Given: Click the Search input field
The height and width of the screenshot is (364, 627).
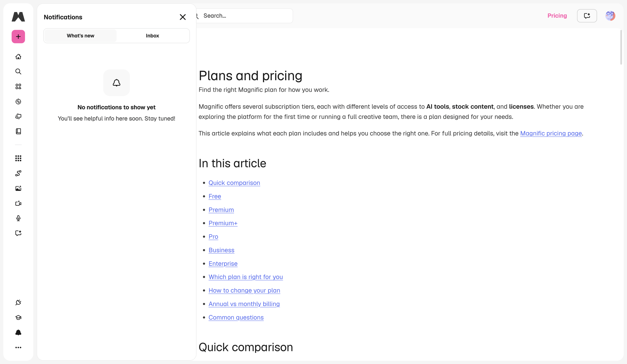Looking at the screenshot, I should [244, 16].
